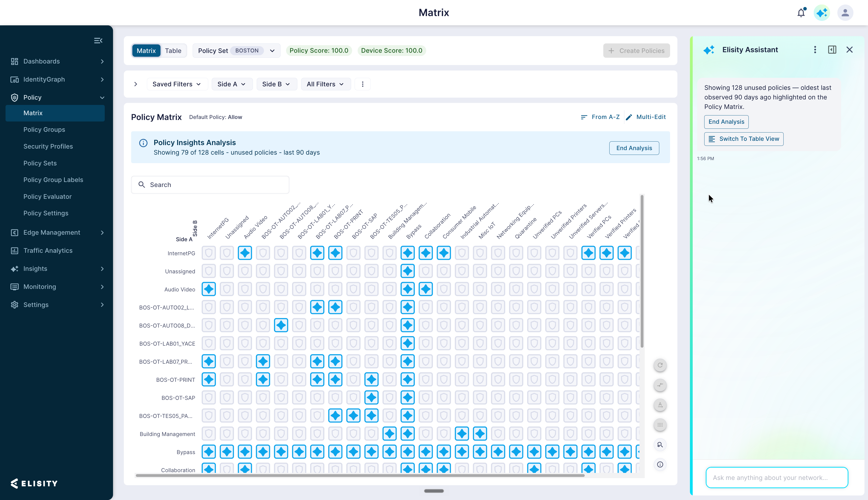This screenshot has height=500, width=868.
Task: Open the notifications bell
Action: pyautogui.click(x=801, y=13)
